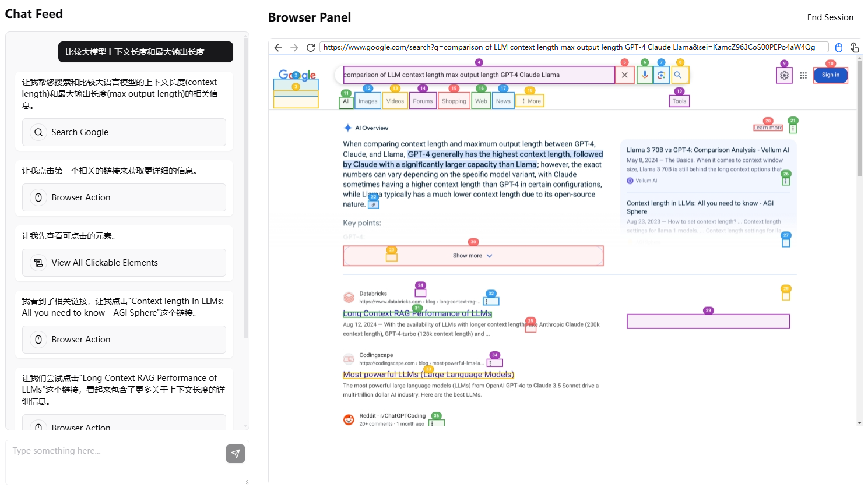Open the Google apps grid
The height and width of the screenshot is (491, 868).
(x=803, y=75)
